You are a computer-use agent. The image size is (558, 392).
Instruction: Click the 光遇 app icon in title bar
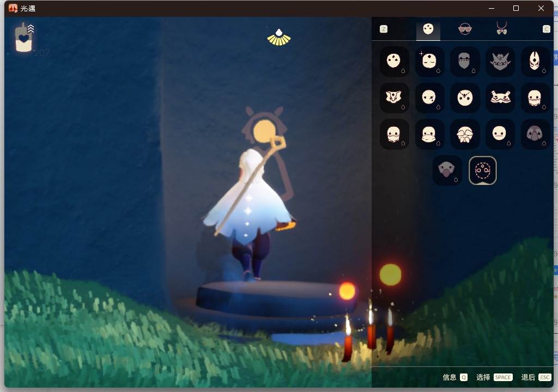(x=13, y=8)
